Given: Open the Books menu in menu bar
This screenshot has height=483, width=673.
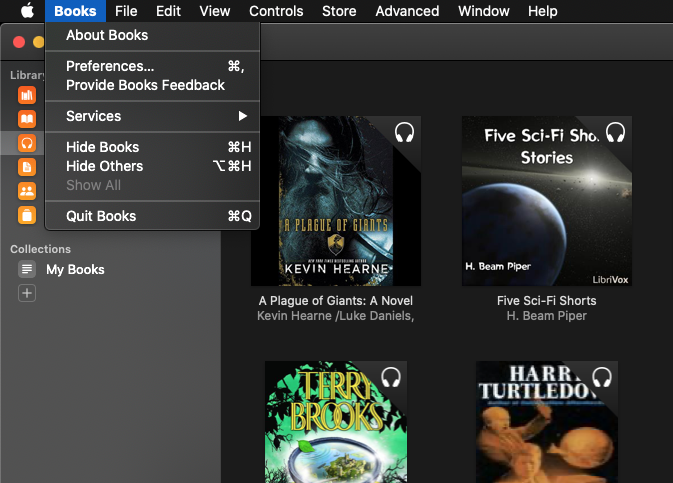Looking at the screenshot, I should coord(75,11).
